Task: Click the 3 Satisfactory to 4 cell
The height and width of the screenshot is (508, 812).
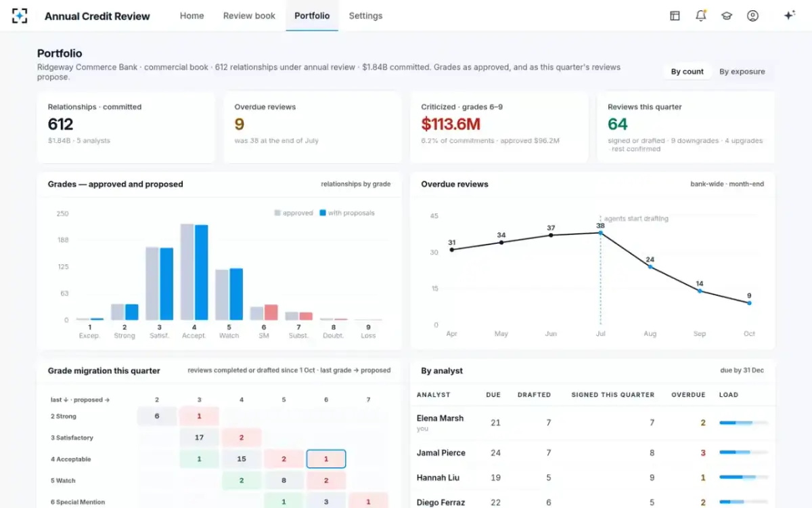Action: click(242, 438)
